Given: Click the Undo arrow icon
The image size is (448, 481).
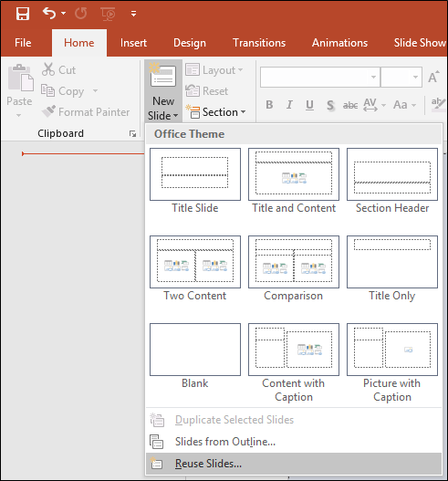Looking at the screenshot, I should pyautogui.click(x=49, y=13).
